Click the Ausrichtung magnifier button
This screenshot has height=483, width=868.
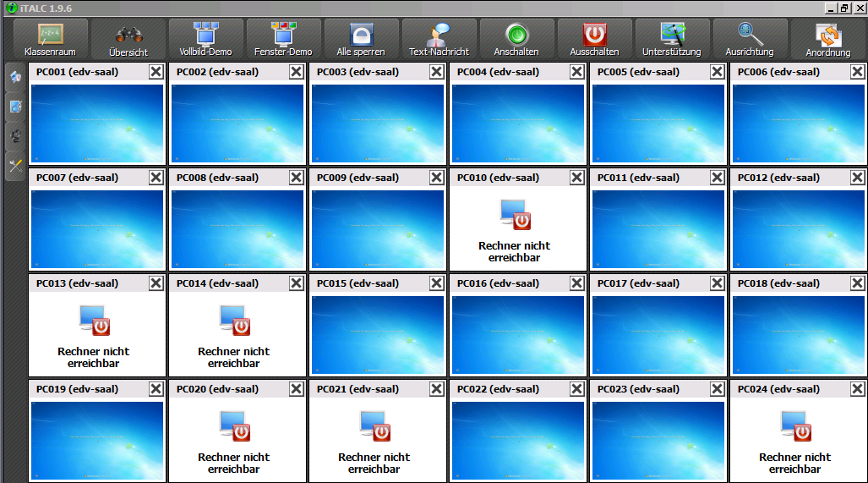pyautogui.click(x=750, y=39)
